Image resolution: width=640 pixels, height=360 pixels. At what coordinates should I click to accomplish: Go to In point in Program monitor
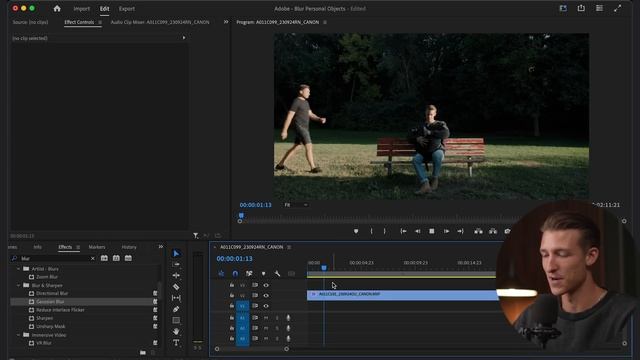tap(403, 231)
